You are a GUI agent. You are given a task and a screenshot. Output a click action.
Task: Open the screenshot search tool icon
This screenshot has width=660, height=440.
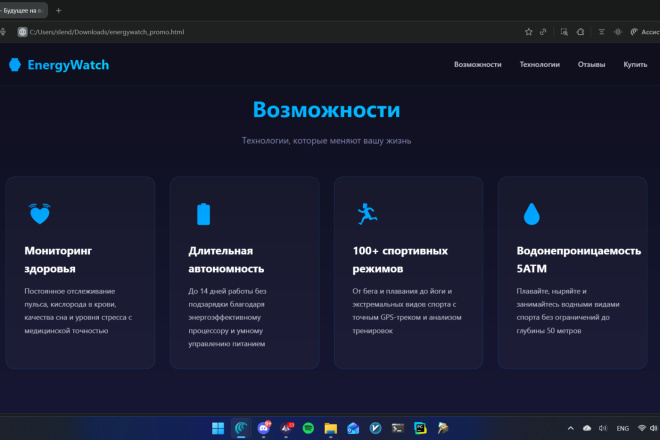[x=564, y=32]
